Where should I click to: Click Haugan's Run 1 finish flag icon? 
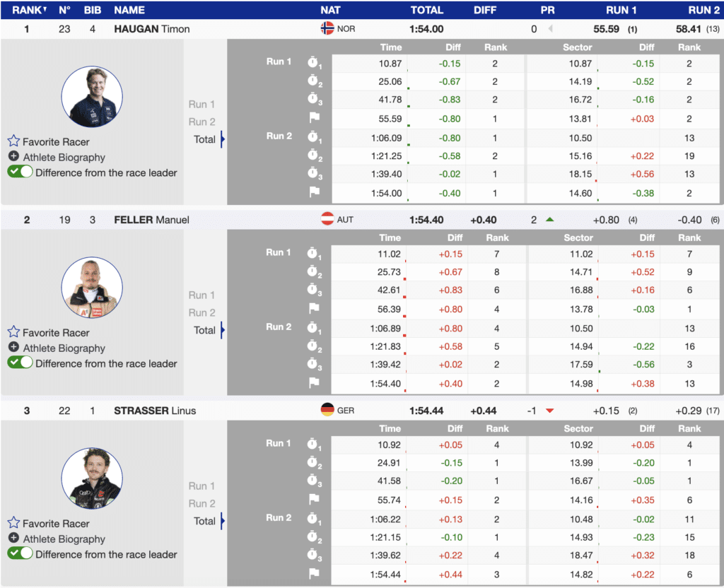pos(314,118)
